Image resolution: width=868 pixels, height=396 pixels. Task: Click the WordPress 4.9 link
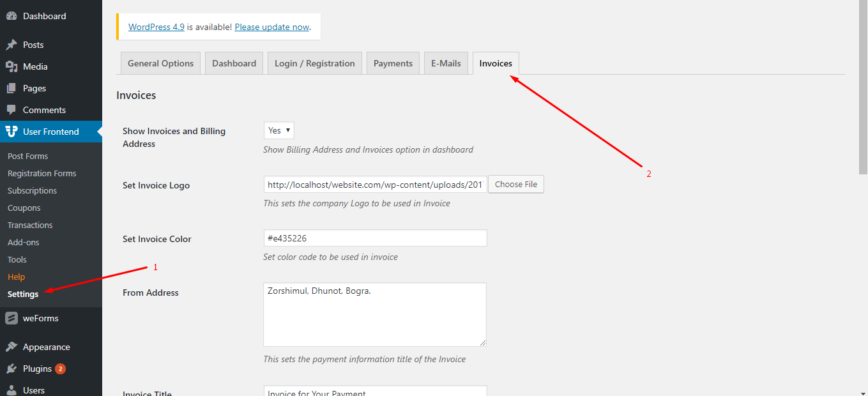click(x=156, y=27)
